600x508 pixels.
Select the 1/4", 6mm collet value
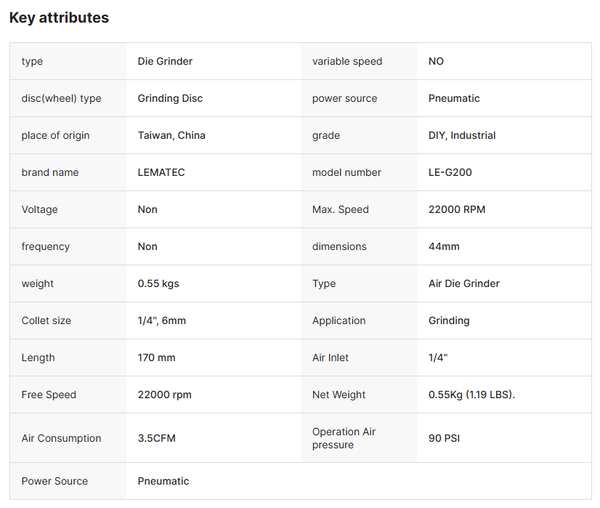coord(162,321)
